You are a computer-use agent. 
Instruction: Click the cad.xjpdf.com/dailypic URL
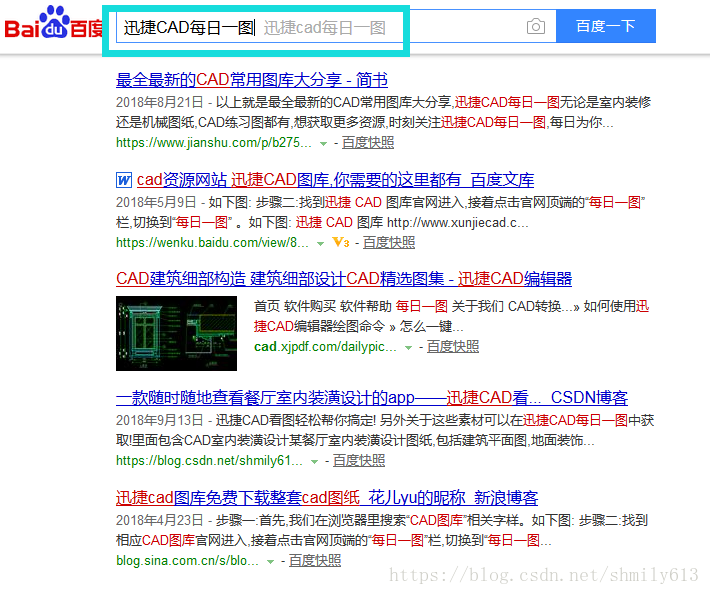pos(325,347)
